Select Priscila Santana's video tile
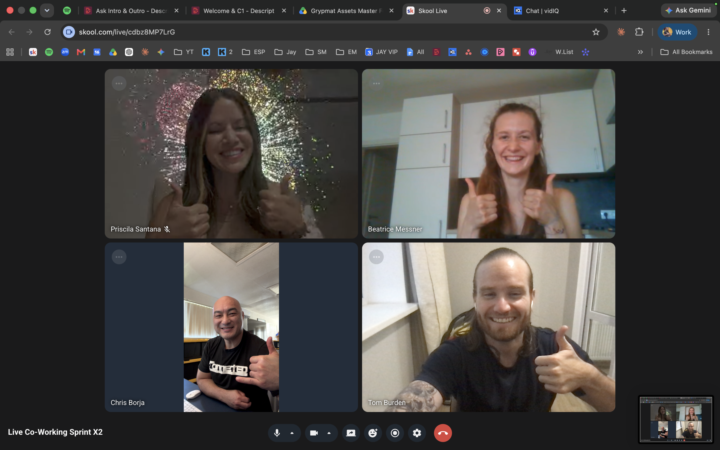 tap(231, 153)
